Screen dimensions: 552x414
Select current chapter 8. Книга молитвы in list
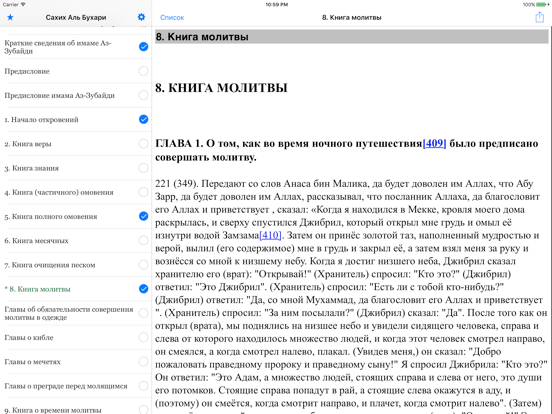click(x=37, y=289)
